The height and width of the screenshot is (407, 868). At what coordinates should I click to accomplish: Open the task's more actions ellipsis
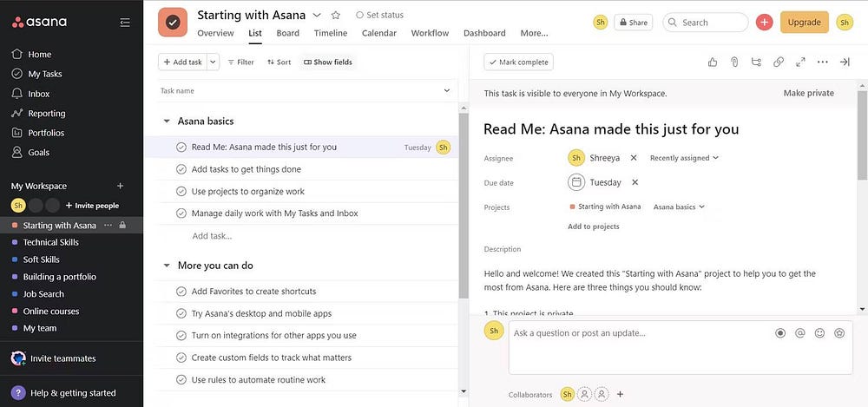pyautogui.click(x=823, y=62)
